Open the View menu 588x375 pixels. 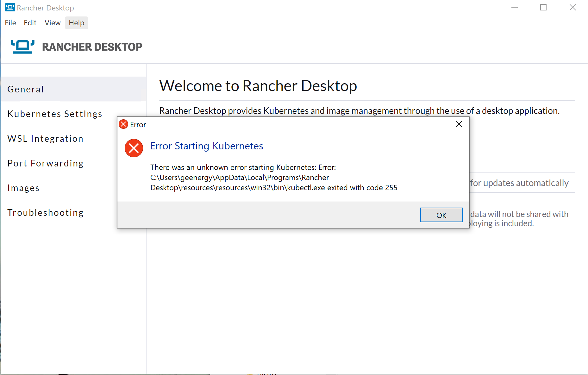tap(52, 22)
